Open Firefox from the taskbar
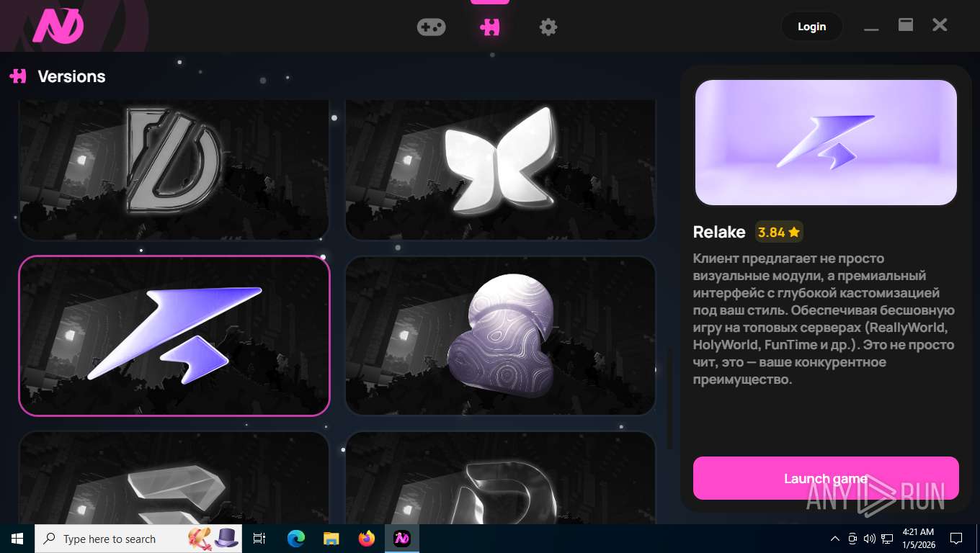 tap(367, 539)
